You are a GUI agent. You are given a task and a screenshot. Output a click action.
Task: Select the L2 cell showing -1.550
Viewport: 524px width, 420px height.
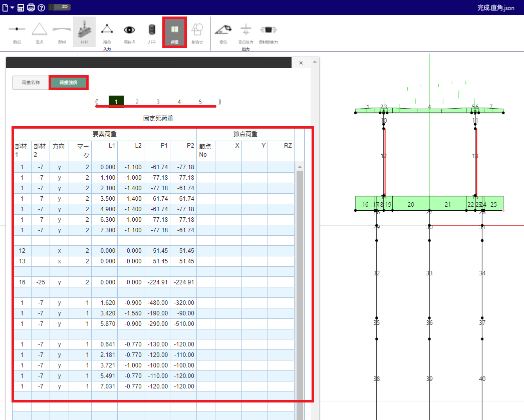[131, 313]
